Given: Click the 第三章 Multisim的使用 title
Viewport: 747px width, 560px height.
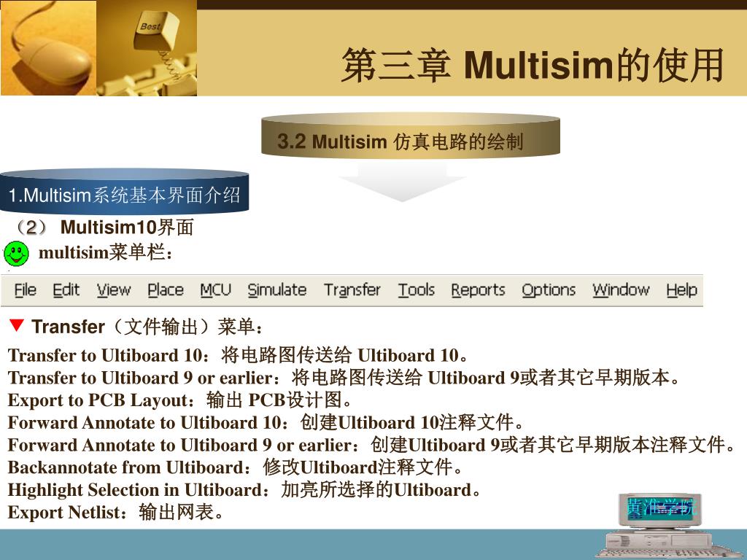Looking at the screenshot, I should [533, 65].
